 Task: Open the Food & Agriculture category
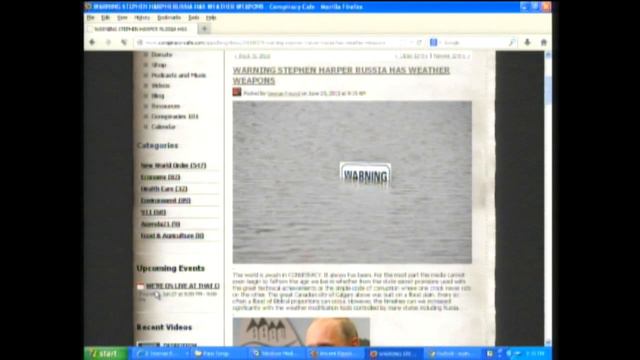[172, 236]
